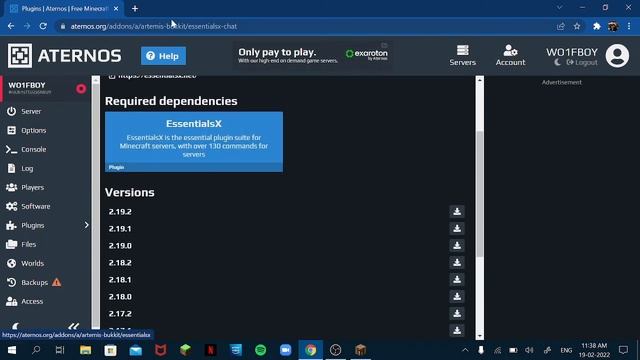Download version 2.19.2
This screenshot has width=640, height=360.
coord(457,211)
